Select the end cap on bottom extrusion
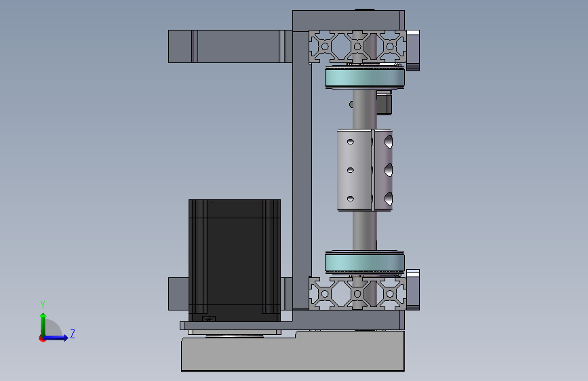 pos(413,289)
